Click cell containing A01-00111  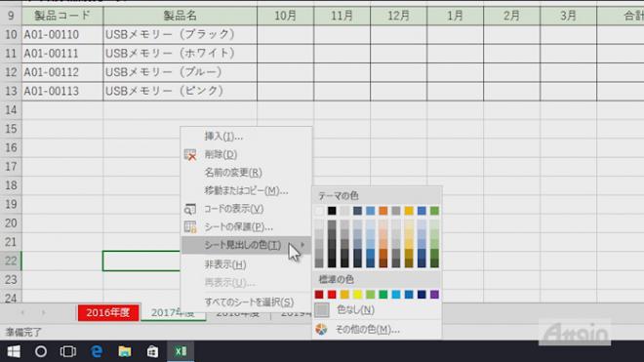pyautogui.click(x=62, y=54)
